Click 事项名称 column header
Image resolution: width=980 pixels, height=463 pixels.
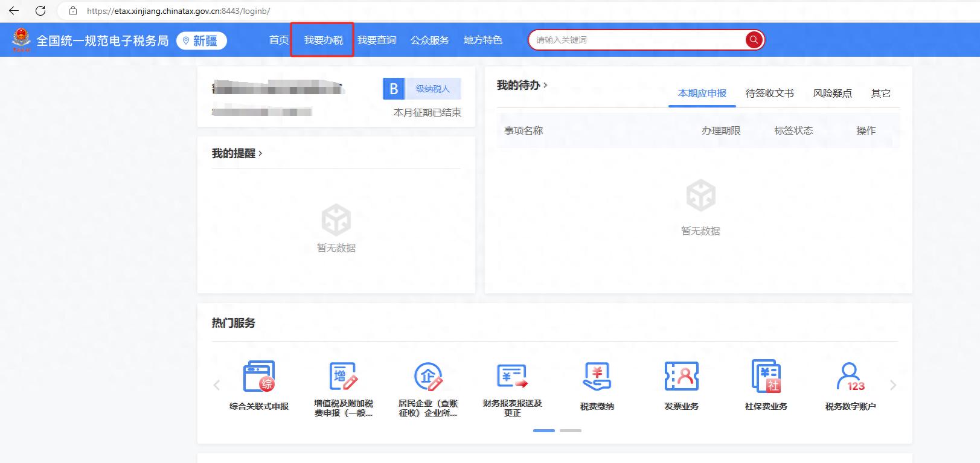coord(524,130)
